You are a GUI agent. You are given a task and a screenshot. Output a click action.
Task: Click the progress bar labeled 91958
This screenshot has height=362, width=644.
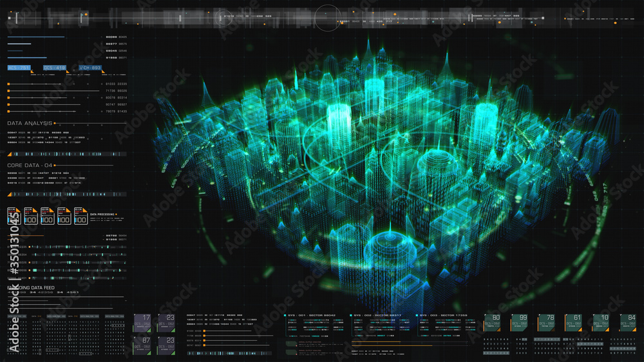[27, 57]
